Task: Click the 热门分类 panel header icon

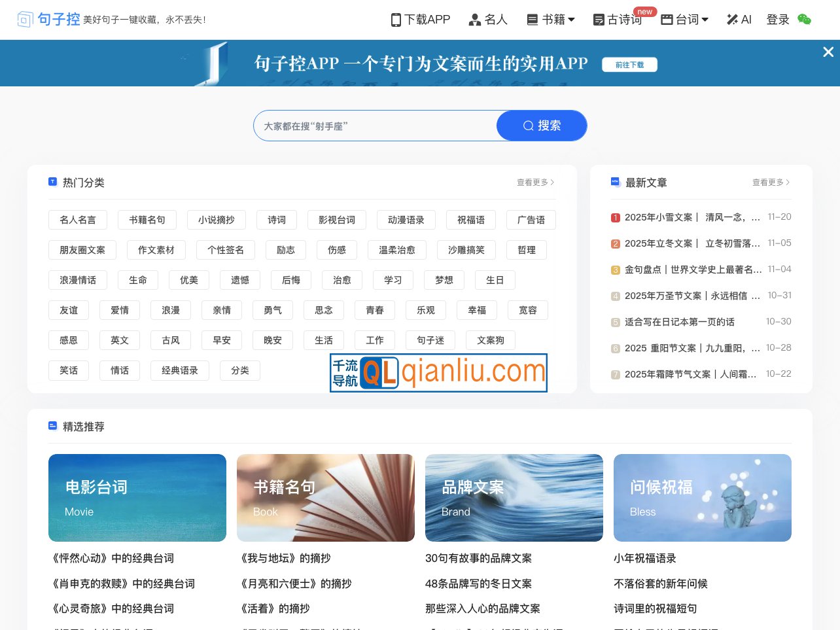Action: pos(52,182)
